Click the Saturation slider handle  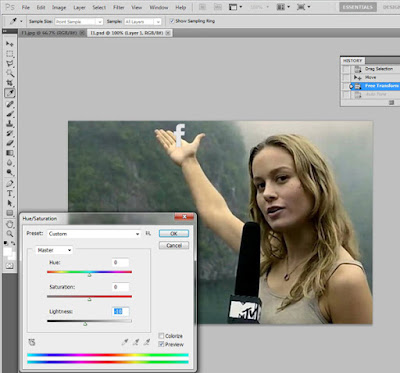coord(89,299)
